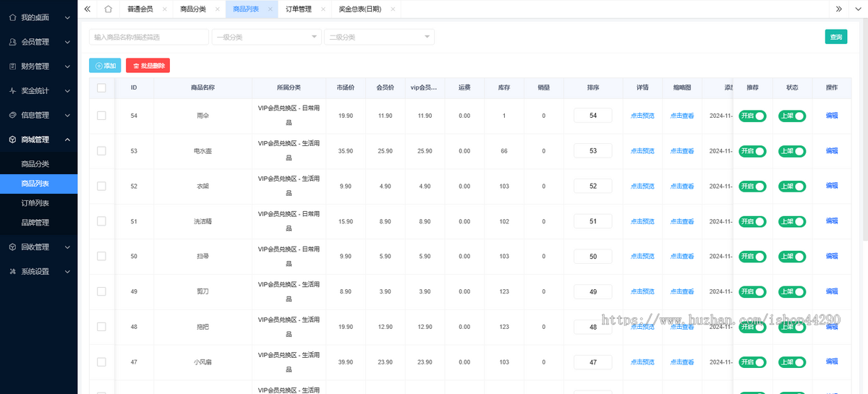This screenshot has height=394, width=868.
Task: Check the row checkbox for 衣架
Action: (x=101, y=186)
